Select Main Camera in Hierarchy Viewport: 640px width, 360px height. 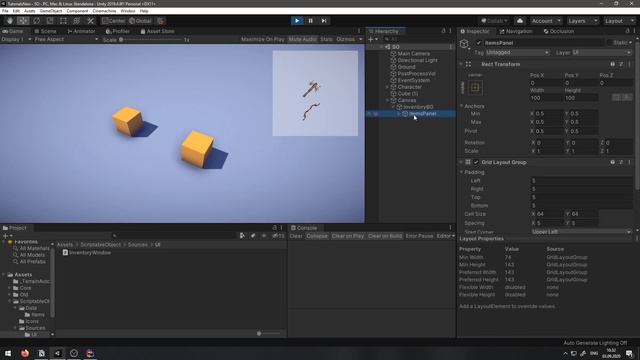413,53
